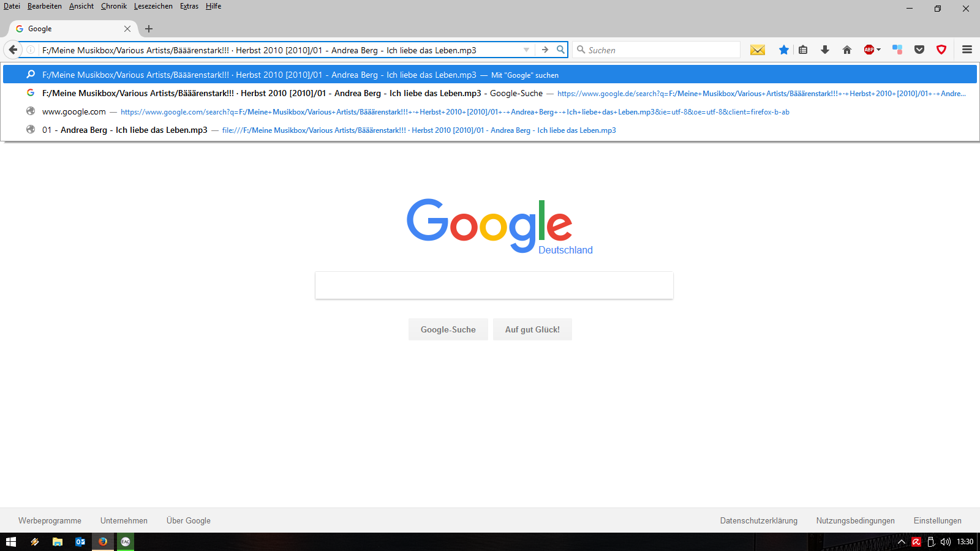
Task: Open the Adblock Plus dropdown arrow
Action: click(879, 50)
